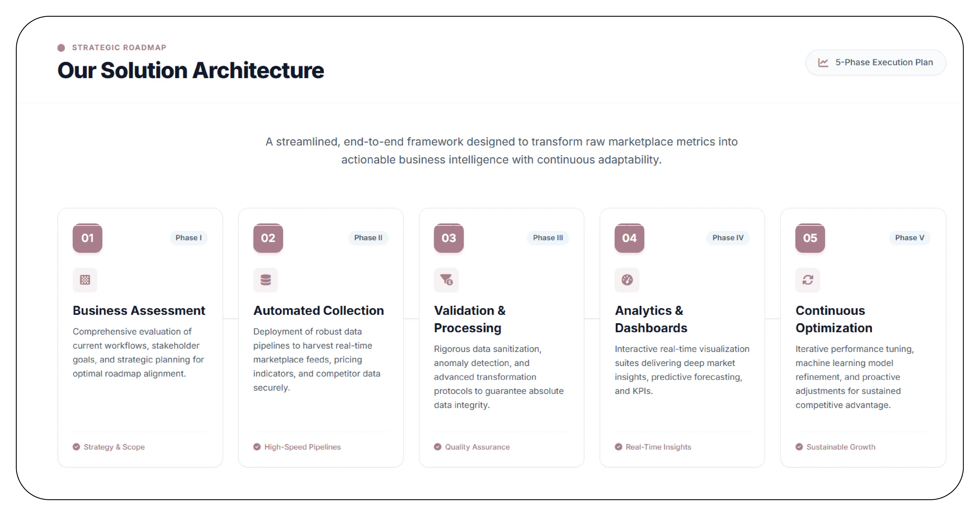The width and height of the screenshot is (980, 516).
Task: Click the check circle beside Sustainable Growth
Action: tap(799, 447)
